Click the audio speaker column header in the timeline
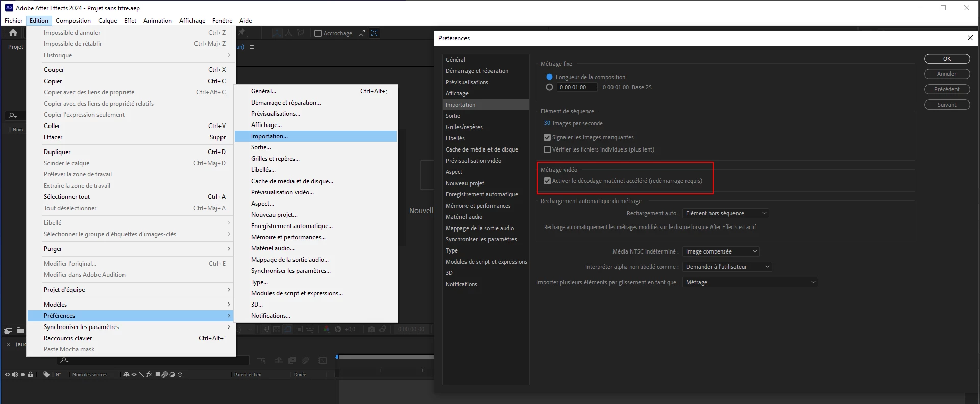980x404 pixels. click(15, 374)
